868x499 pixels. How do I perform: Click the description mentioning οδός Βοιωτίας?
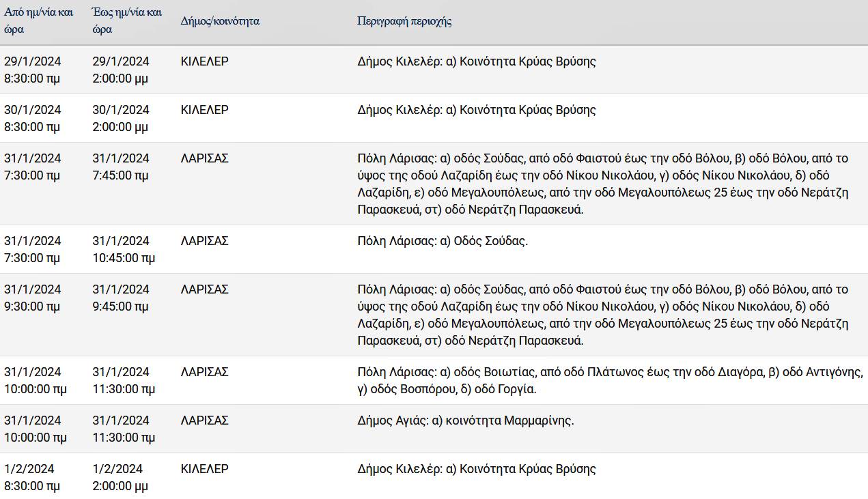611,380
